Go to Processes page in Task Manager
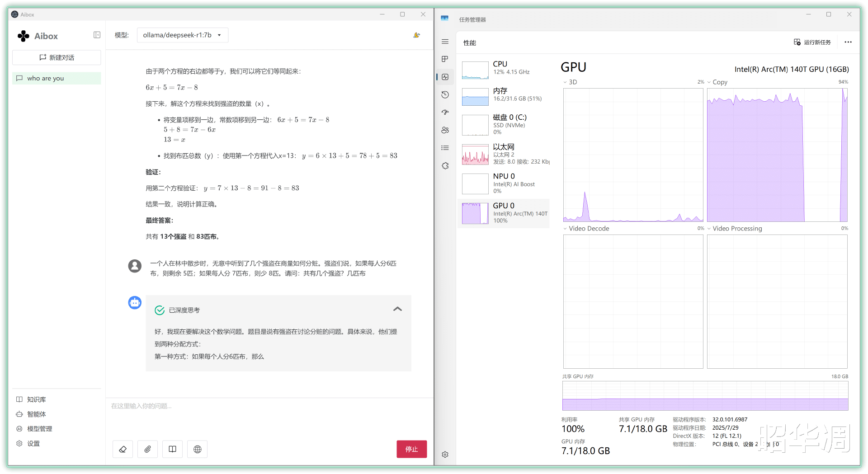The width and height of the screenshot is (868, 474). click(445, 59)
